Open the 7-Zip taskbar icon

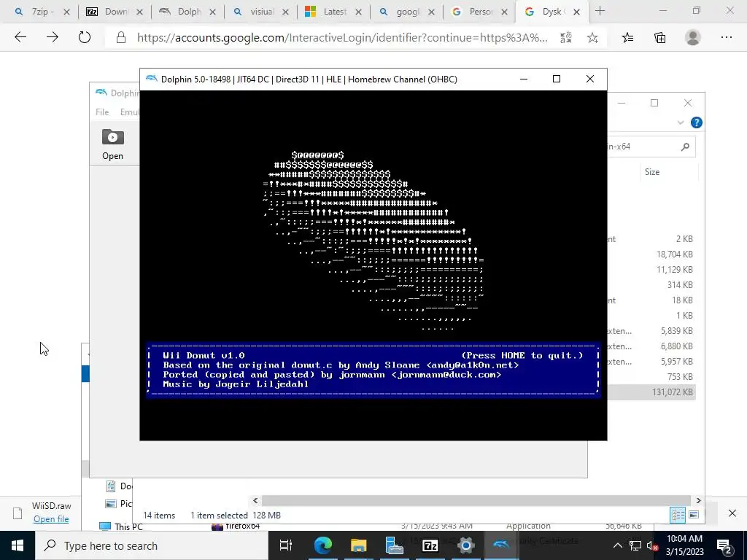(430, 545)
